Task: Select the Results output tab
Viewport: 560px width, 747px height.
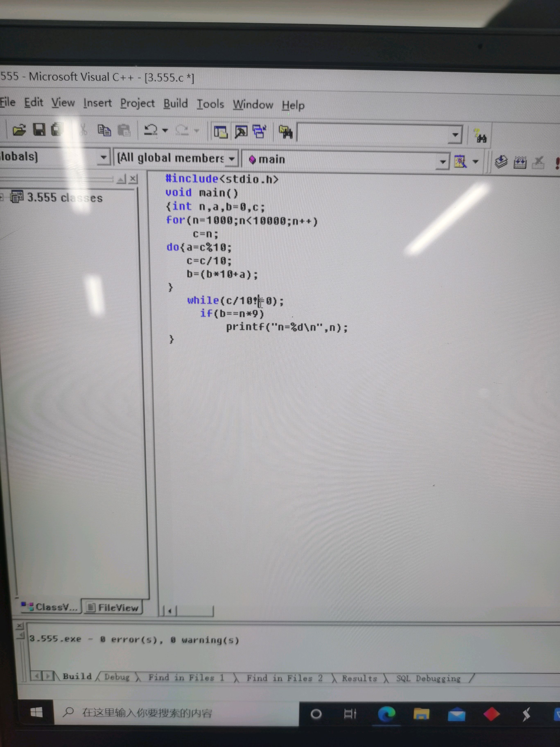Action: (x=359, y=678)
